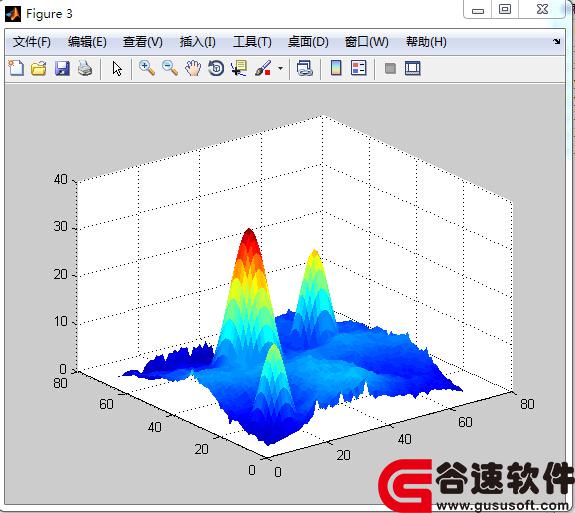
Task: Activate the Pan hand tool
Action: [x=193, y=68]
